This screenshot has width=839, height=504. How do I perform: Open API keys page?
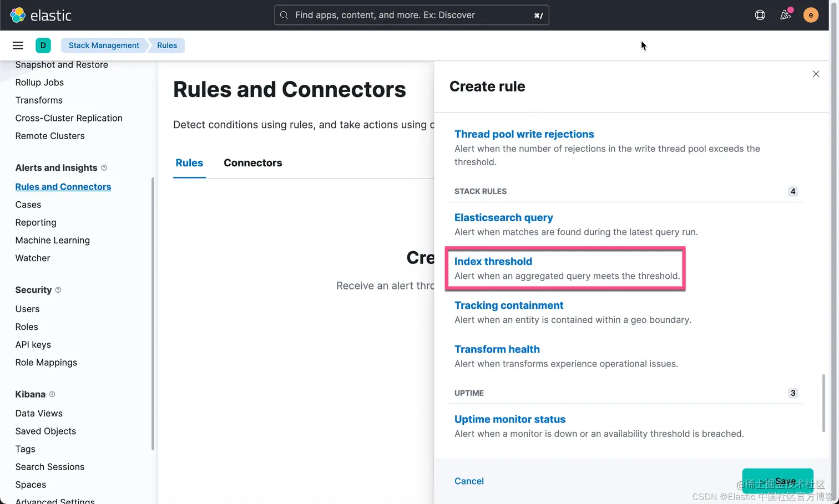pos(33,344)
